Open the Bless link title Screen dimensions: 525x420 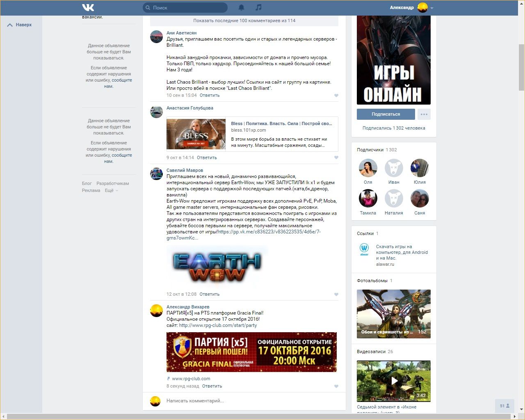pyautogui.click(x=281, y=123)
